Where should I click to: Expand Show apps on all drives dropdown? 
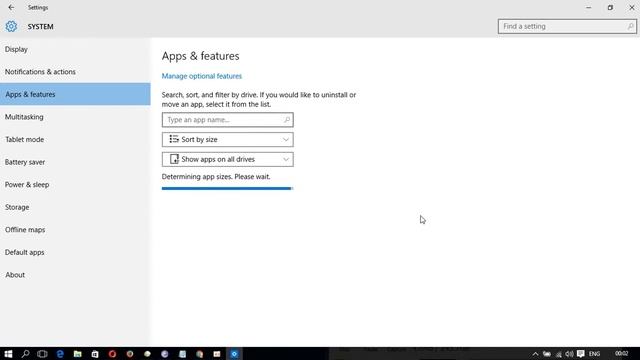point(227,159)
